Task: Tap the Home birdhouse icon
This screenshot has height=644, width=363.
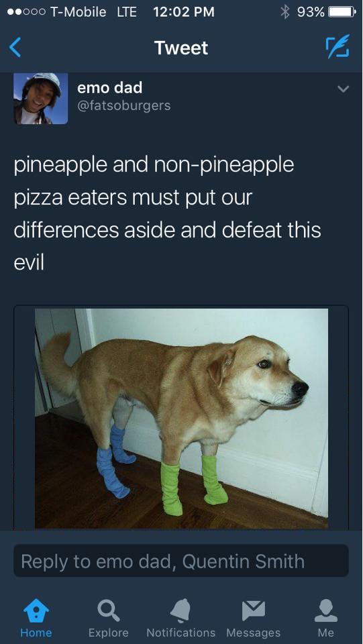Action: coord(36,610)
